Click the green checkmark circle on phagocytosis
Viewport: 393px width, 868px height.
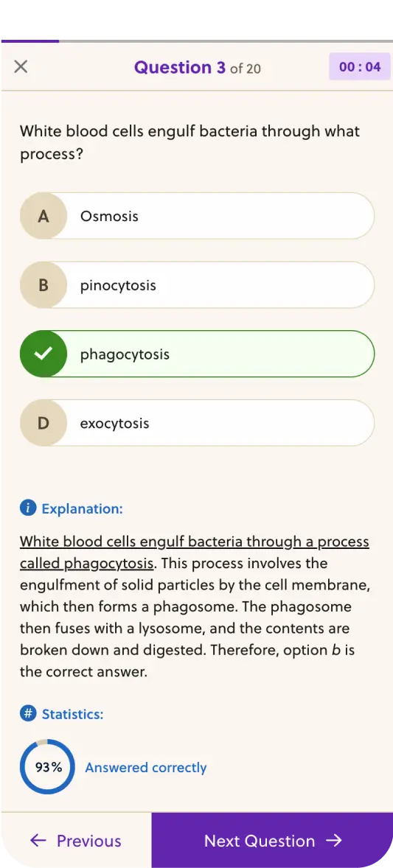44,354
